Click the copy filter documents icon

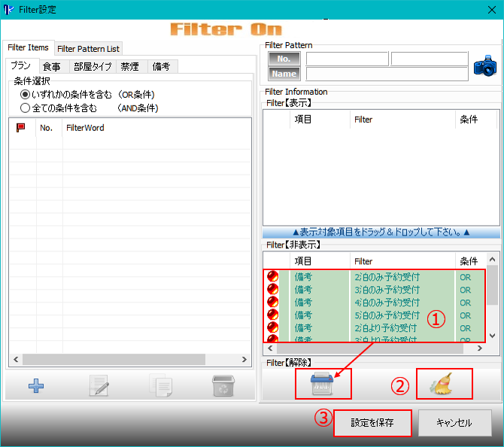[160, 386]
